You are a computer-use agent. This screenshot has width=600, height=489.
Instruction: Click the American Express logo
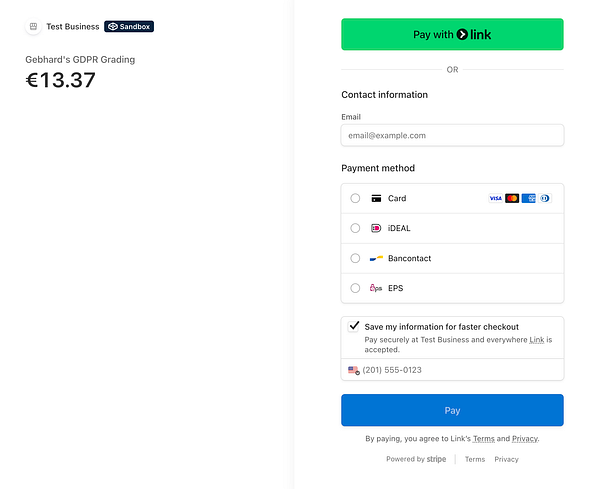[528, 198]
